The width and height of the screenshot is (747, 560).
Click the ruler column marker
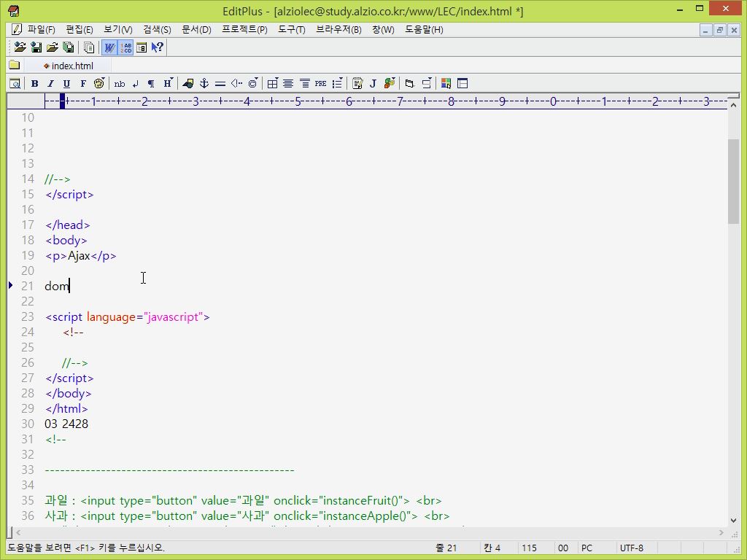click(62, 101)
